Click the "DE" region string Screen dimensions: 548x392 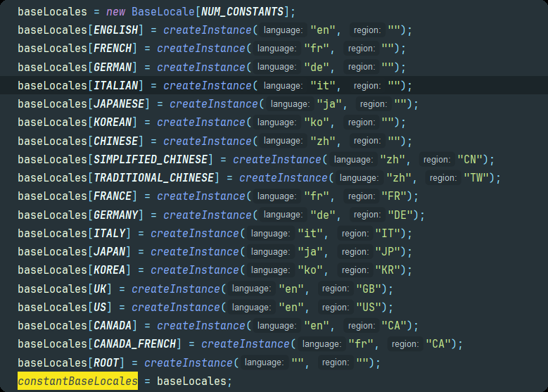coord(400,215)
